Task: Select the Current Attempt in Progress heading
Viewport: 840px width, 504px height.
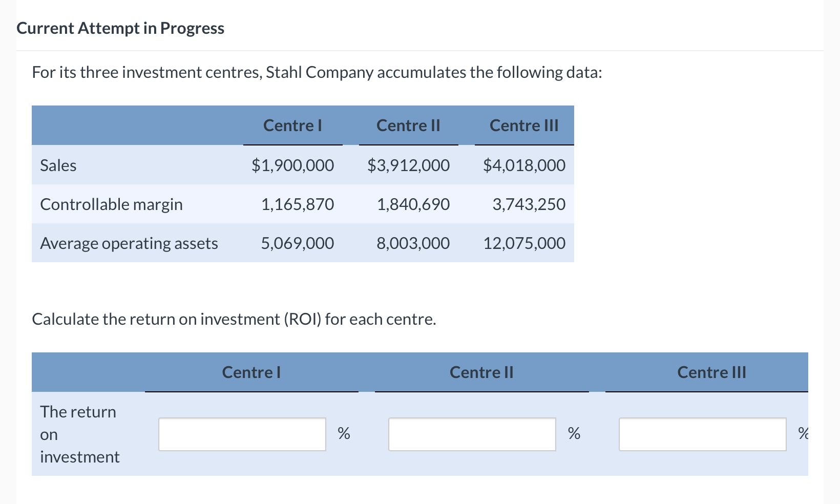Action: 120,28
